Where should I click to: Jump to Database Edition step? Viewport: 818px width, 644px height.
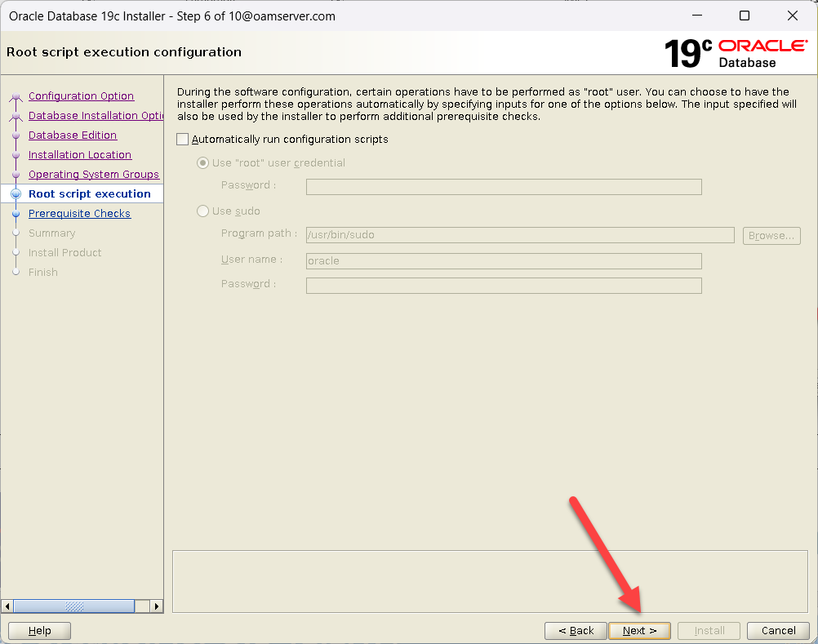click(73, 135)
